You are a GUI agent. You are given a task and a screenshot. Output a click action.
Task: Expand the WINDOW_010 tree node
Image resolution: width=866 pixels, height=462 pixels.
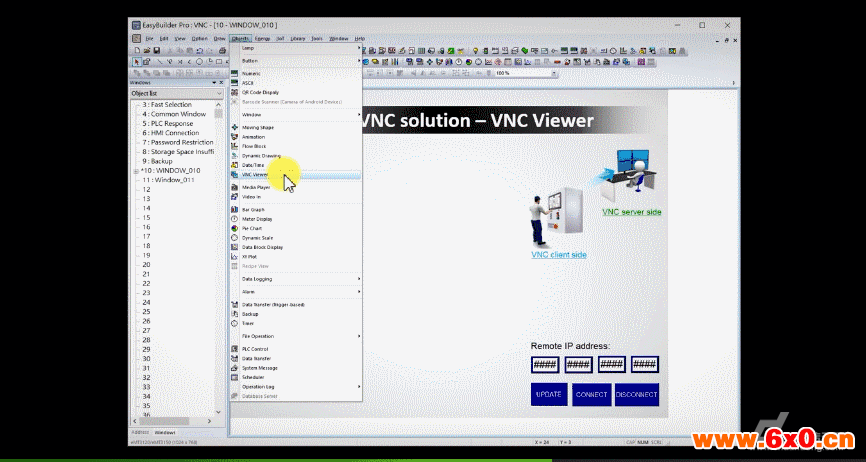135,170
